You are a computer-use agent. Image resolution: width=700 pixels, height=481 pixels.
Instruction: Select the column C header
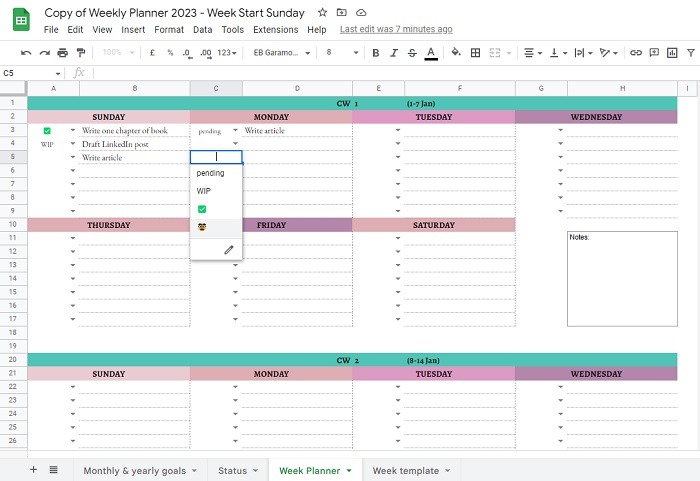[216, 88]
